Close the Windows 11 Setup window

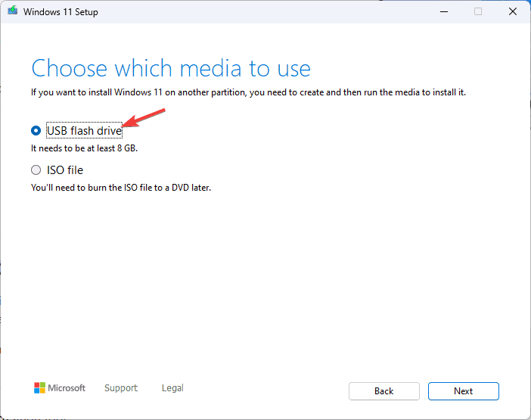click(x=513, y=12)
